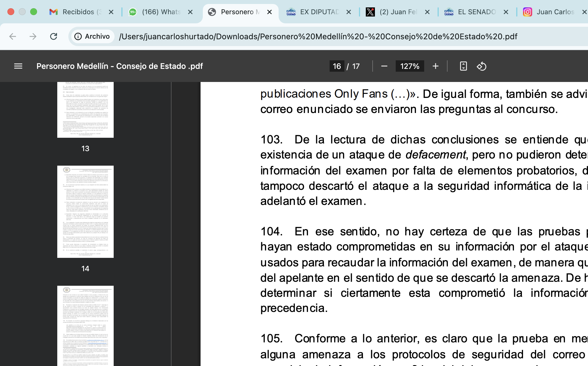Click the zoom out minus button
588x366 pixels.
[x=384, y=66]
